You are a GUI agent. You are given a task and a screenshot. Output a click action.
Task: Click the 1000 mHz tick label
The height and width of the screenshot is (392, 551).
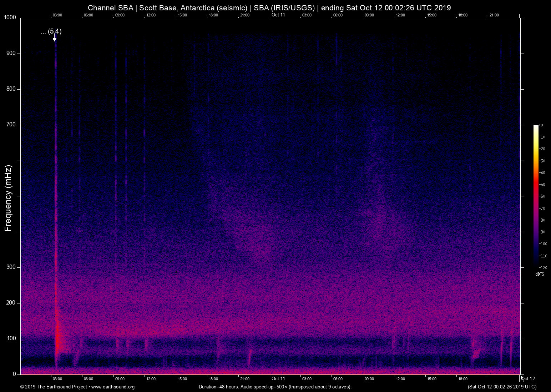coord(10,17)
